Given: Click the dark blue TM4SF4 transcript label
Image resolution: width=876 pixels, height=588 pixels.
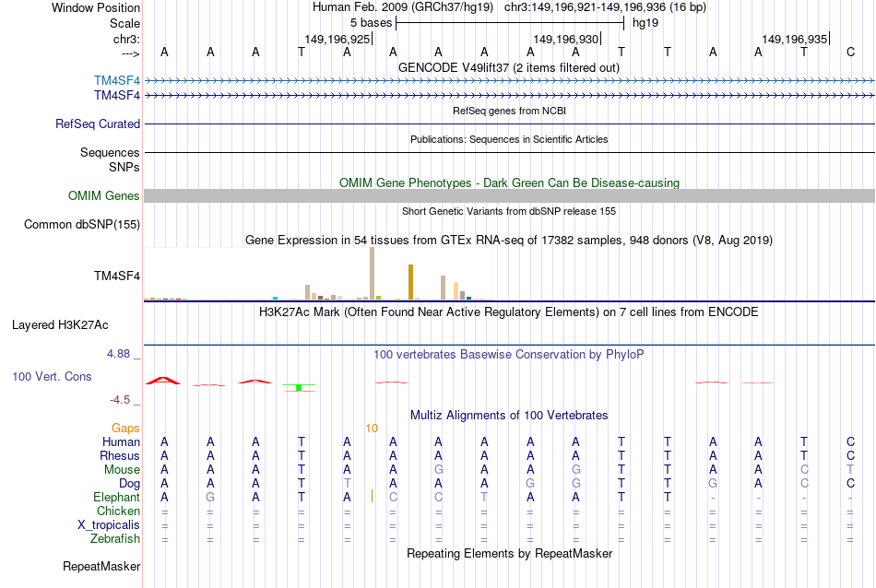Looking at the screenshot, I should pyautogui.click(x=117, y=96).
